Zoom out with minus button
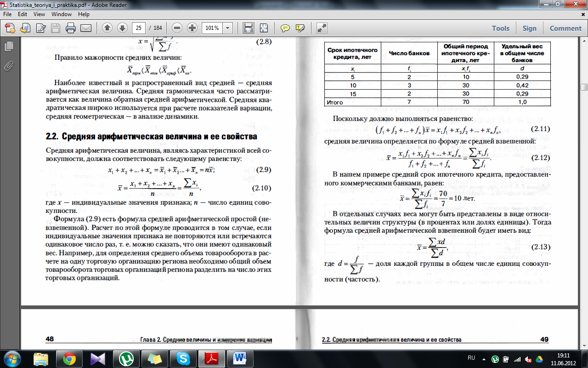The height and width of the screenshot is (368, 588). coord(177,28)
